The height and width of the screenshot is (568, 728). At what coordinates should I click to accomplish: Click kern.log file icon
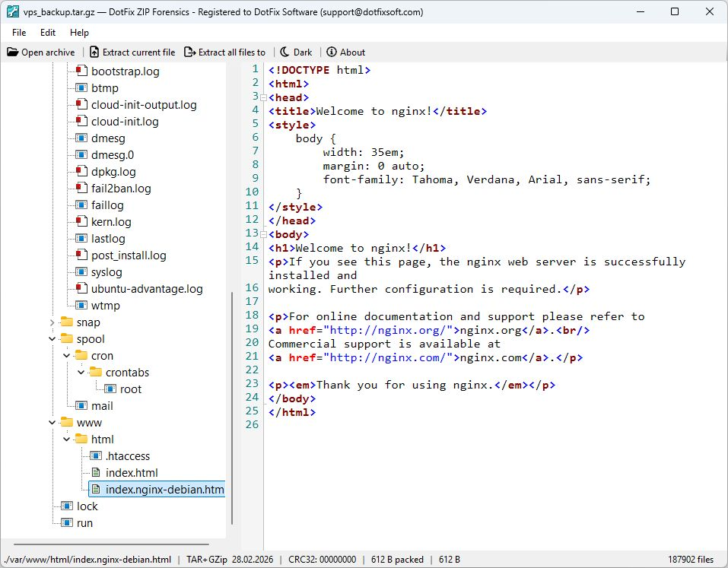pos(81,221)
